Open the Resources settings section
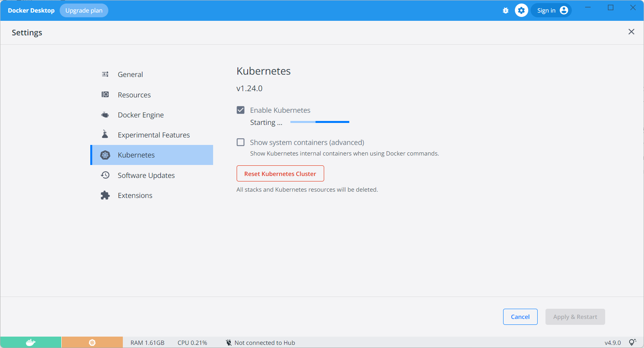The width and height of the screenshot is (644, 348). click(x=152, y=95)
